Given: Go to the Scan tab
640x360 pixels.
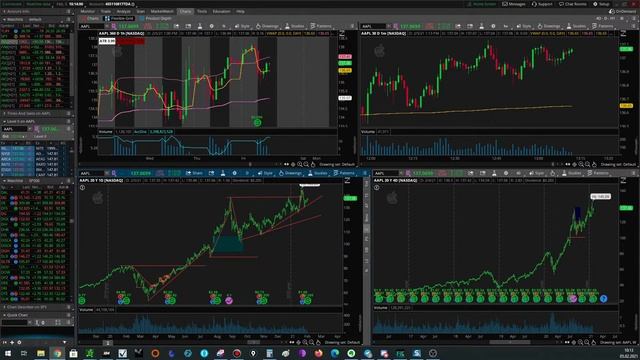Looking at the screenshot, I should [141, 11].
